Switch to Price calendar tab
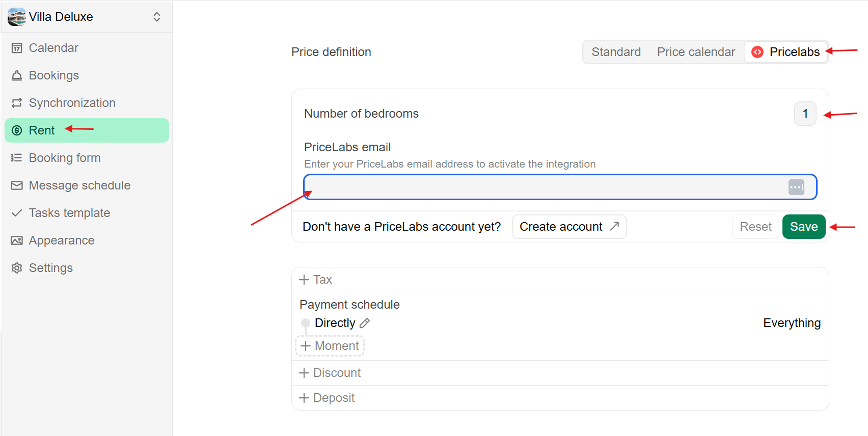The height and width of the screenshot is (436, 868). (x=696, y=52)
